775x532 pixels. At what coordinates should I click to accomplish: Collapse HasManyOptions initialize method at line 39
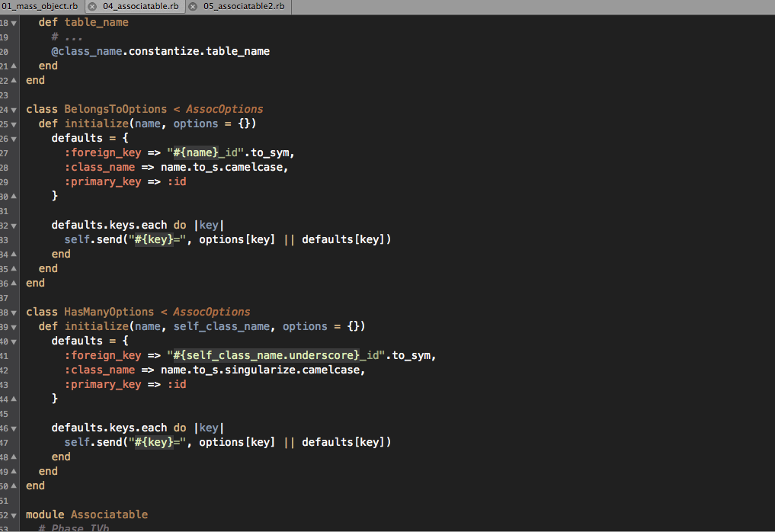[x=14, y=327]
